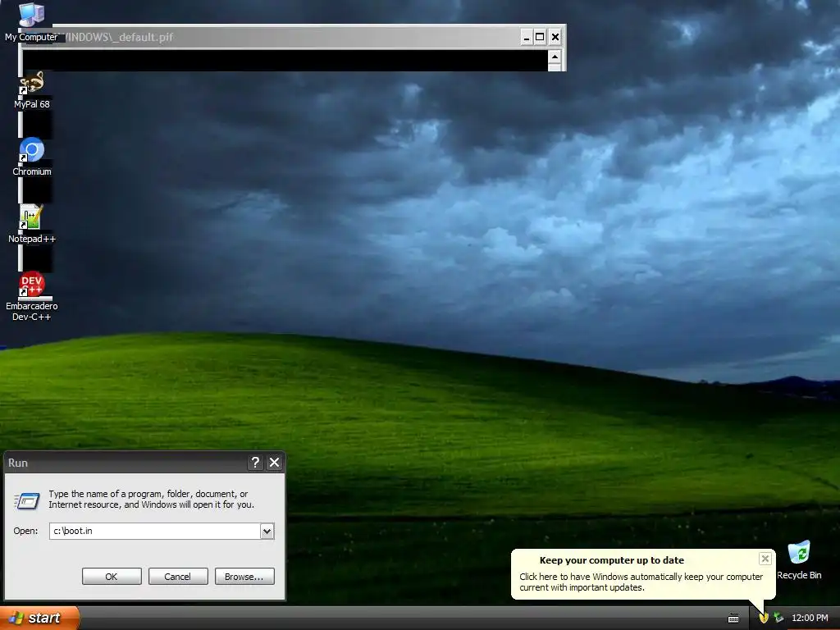Click the Browse... button

244,577
